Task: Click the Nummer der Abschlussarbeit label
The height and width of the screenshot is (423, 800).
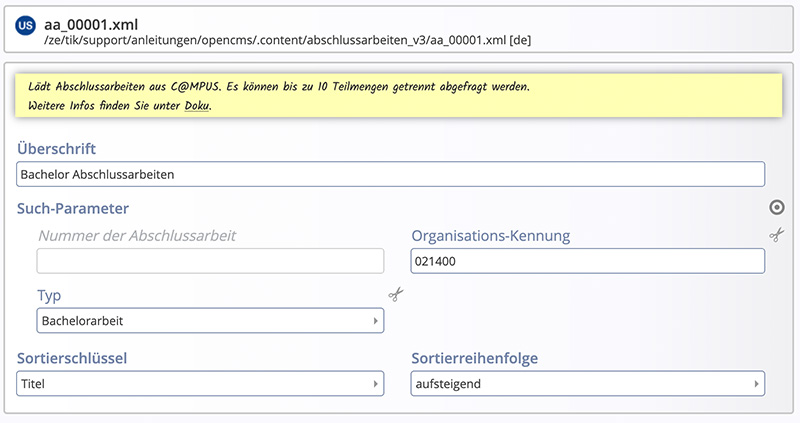Action: 137,235
